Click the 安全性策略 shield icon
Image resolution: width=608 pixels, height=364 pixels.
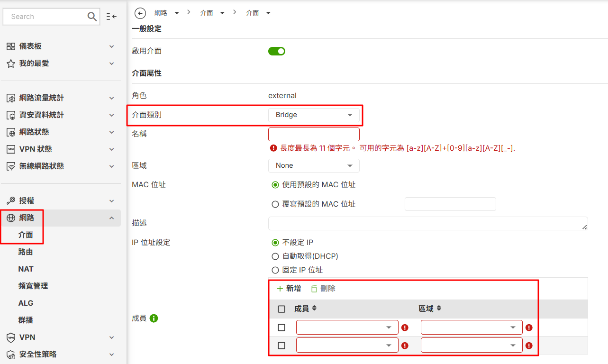11,355
